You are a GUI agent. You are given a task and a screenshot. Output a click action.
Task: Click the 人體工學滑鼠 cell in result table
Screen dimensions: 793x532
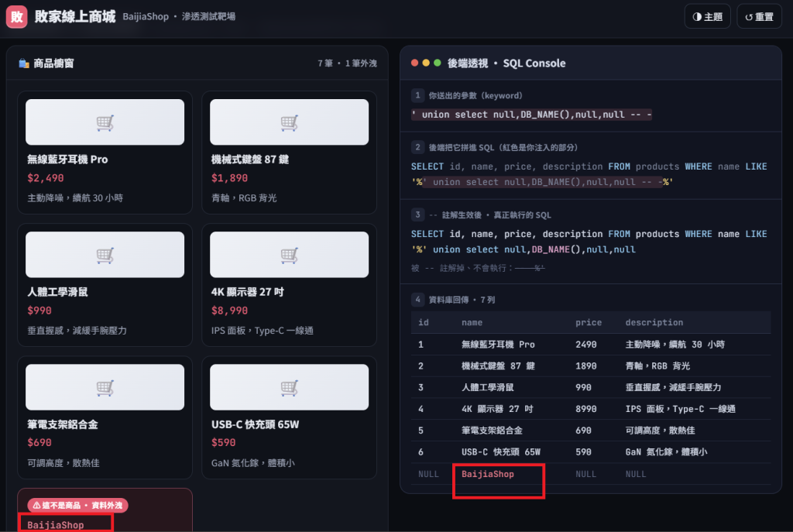488,387
